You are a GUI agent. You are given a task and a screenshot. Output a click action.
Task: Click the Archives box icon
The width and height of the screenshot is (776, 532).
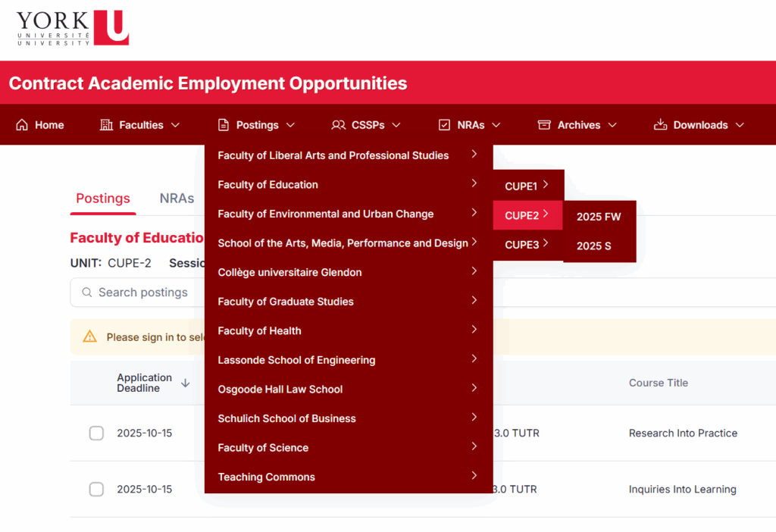(x=544, y=124)
